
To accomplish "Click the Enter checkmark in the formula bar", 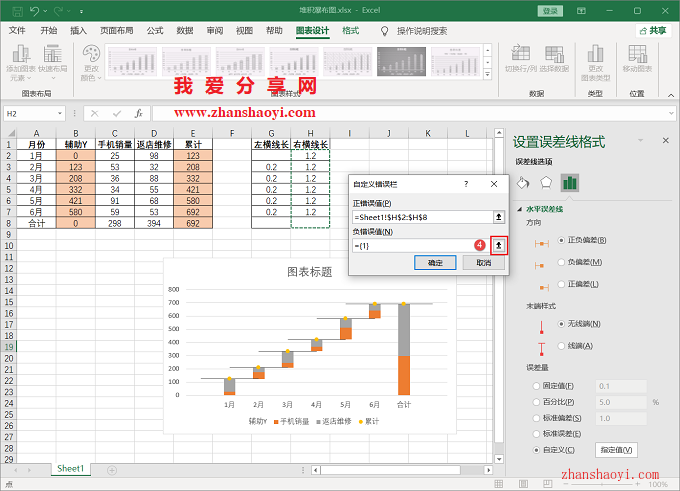I will click(x=117, y=114).
